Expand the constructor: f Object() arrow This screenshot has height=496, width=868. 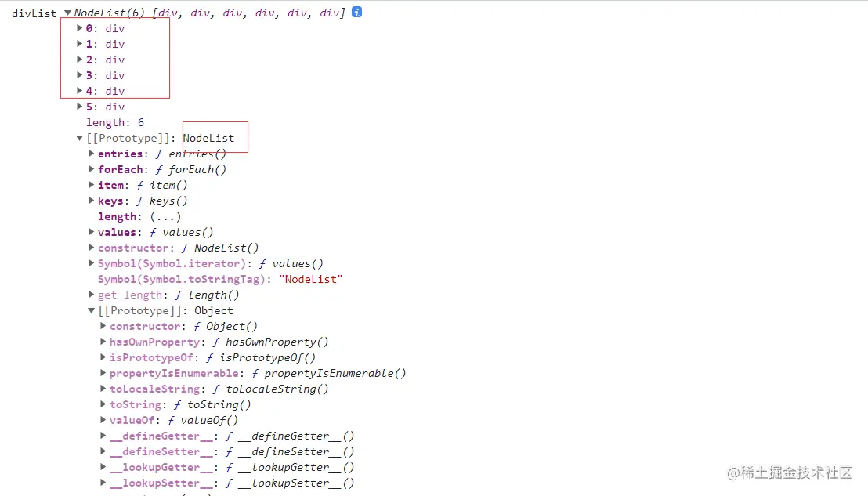(103, 326)
